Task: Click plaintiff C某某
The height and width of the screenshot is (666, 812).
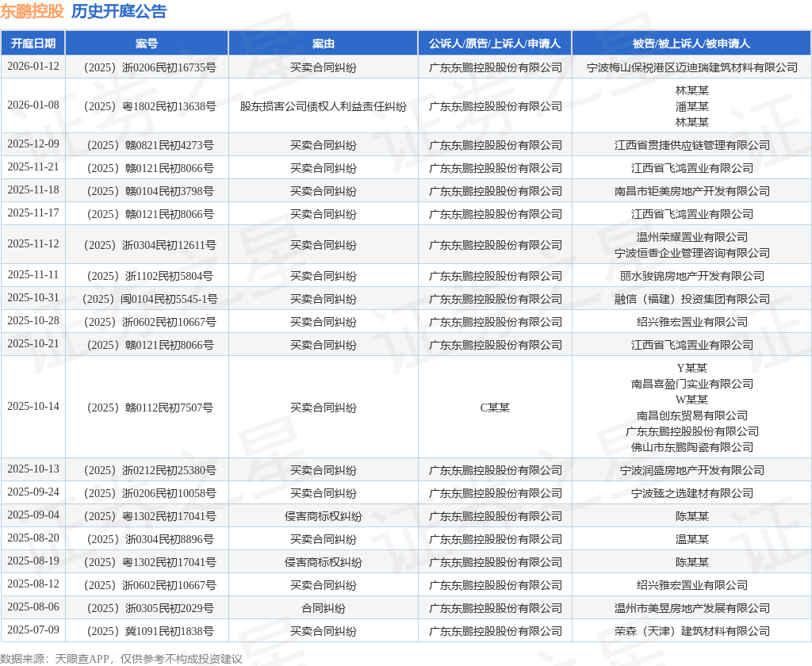Action: (x=495, y=408)
